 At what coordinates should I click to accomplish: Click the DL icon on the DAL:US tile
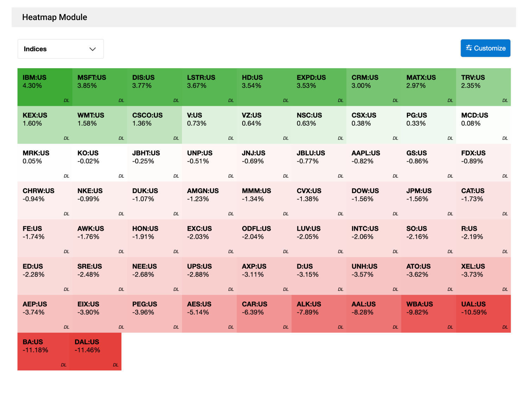115,365
